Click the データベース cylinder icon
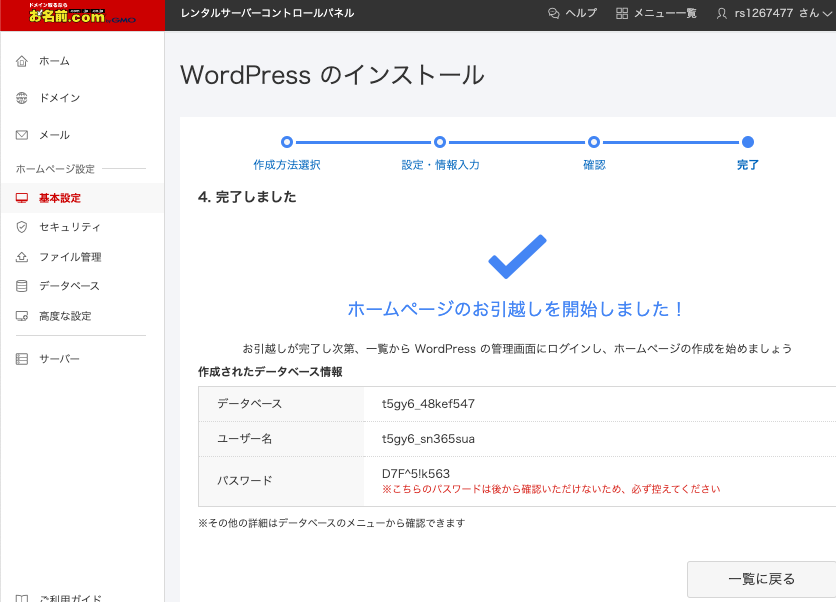The image size is (836, 602). (x=22, y=286)
